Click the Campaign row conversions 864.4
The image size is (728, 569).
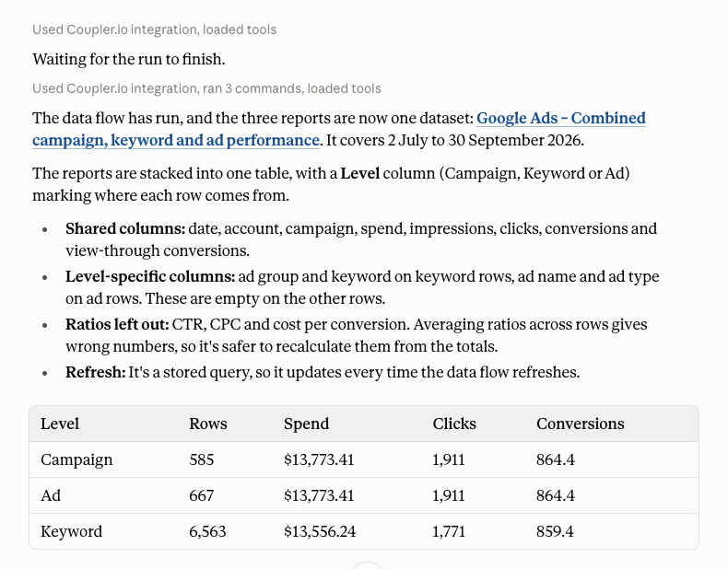click(556, 459)
